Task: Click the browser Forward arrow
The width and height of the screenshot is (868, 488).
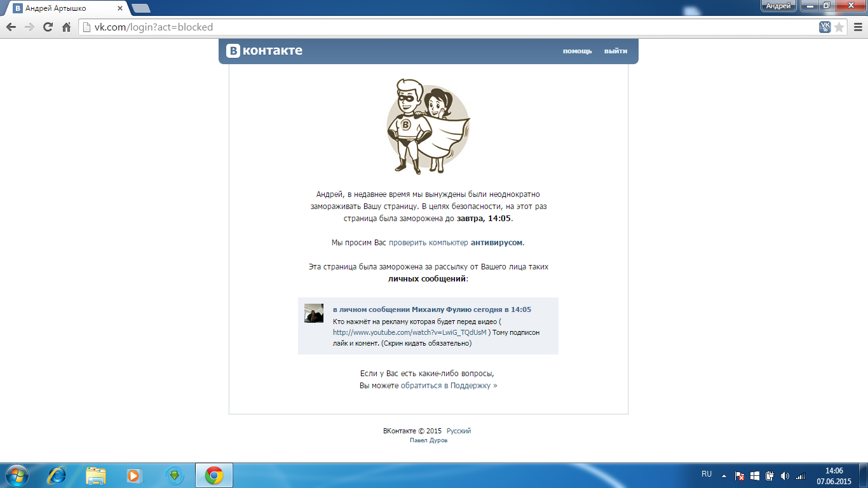Action: coord(29,27)
